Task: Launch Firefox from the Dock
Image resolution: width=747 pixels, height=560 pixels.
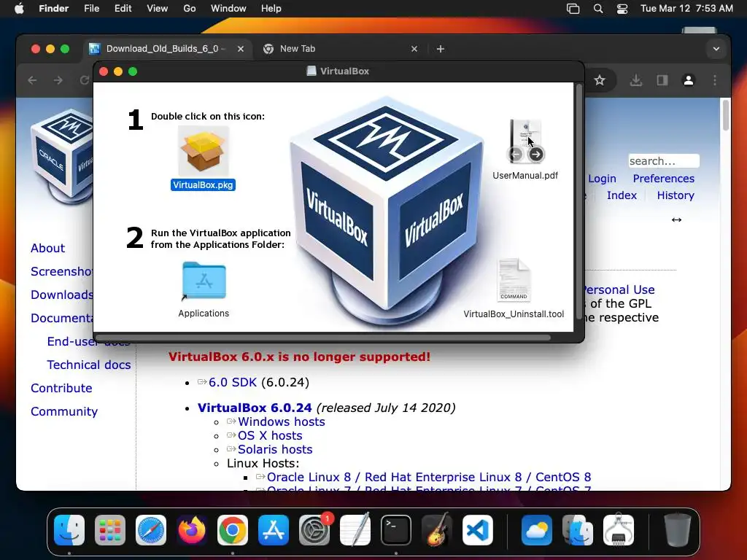Action: 192,530
